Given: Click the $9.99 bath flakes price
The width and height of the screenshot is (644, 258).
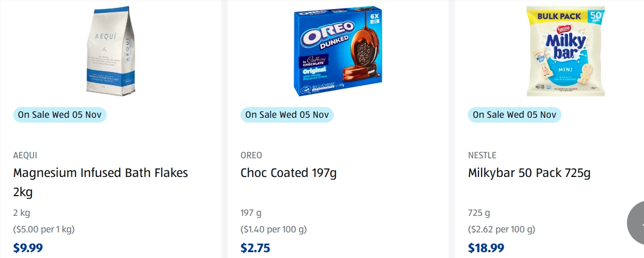Looking at the screenshot, I should tap(28, 248).
